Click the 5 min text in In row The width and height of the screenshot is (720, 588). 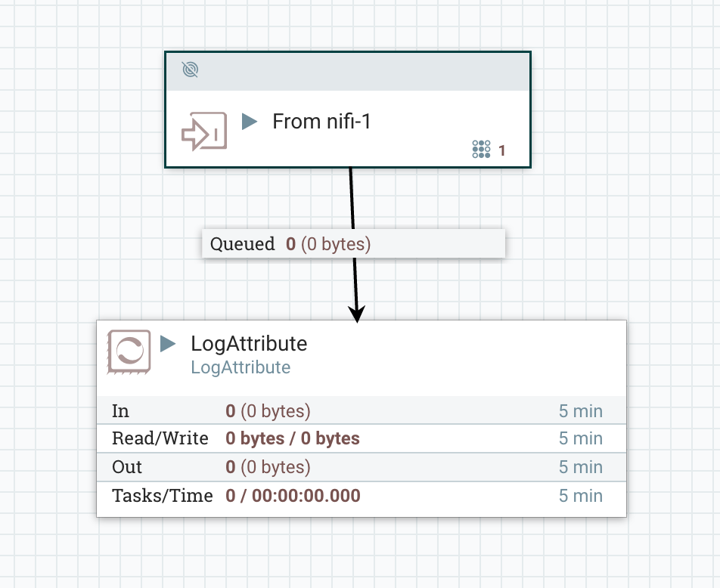(580, 411)
